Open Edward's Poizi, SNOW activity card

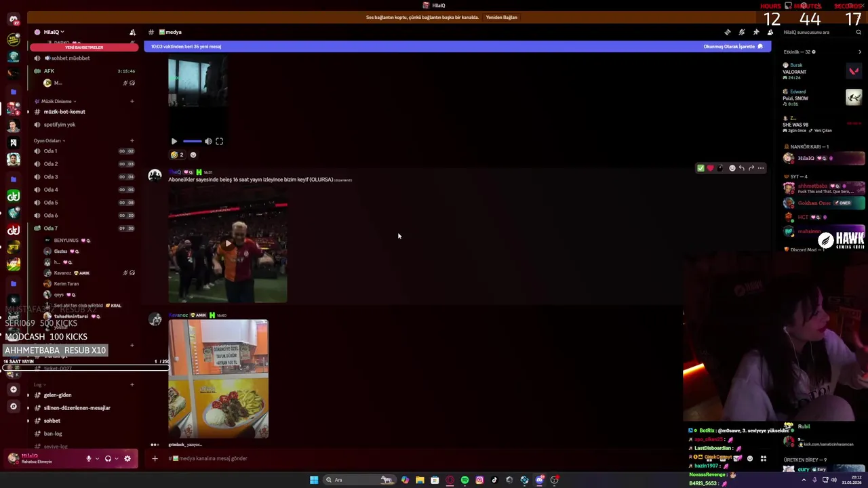pyautogui.click(x=822, y=98)
